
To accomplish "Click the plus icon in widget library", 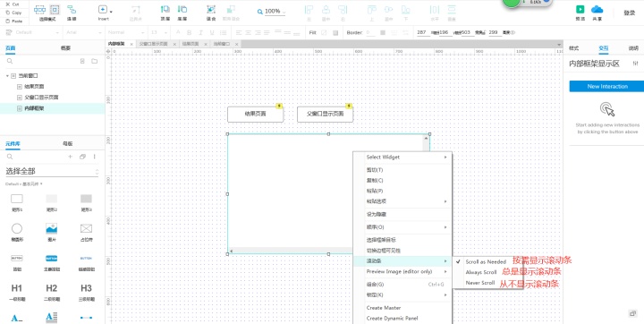I will pyautogui.click(x=70, y=157).
